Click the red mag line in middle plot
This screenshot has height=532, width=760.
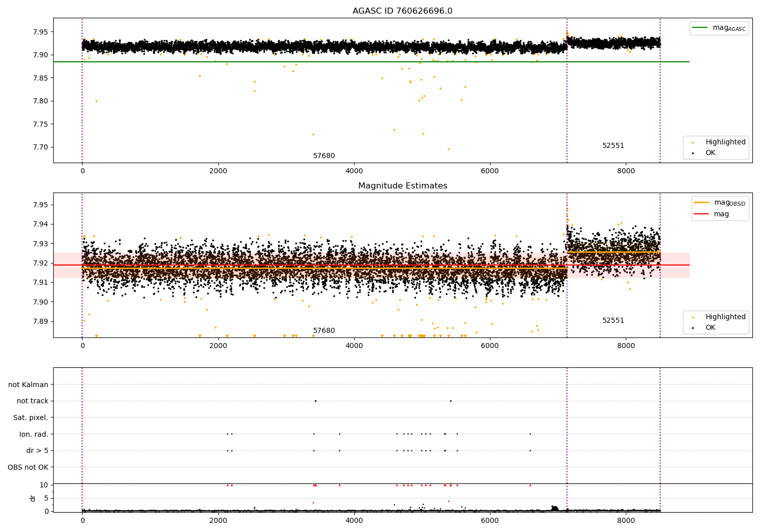point(371,265)
